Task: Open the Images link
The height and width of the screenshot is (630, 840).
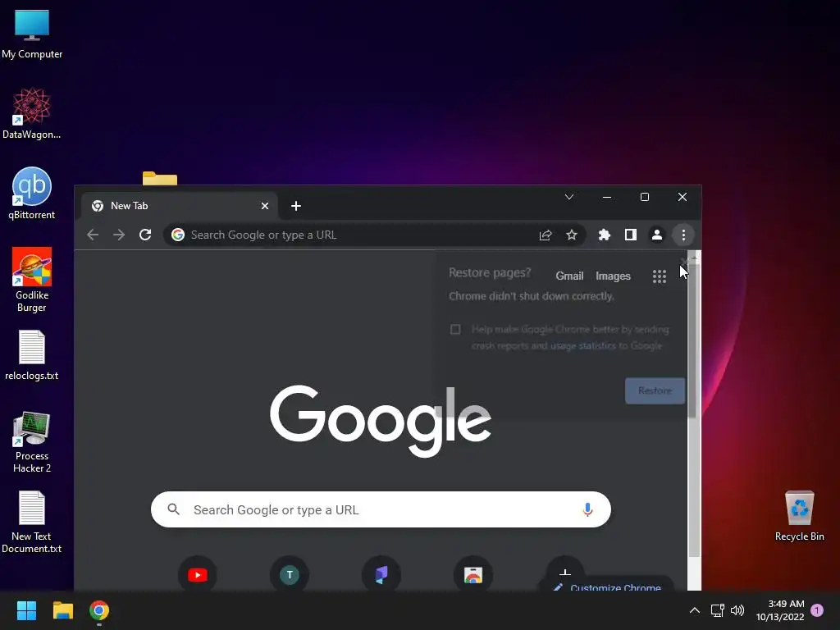Action: (613, 276)
